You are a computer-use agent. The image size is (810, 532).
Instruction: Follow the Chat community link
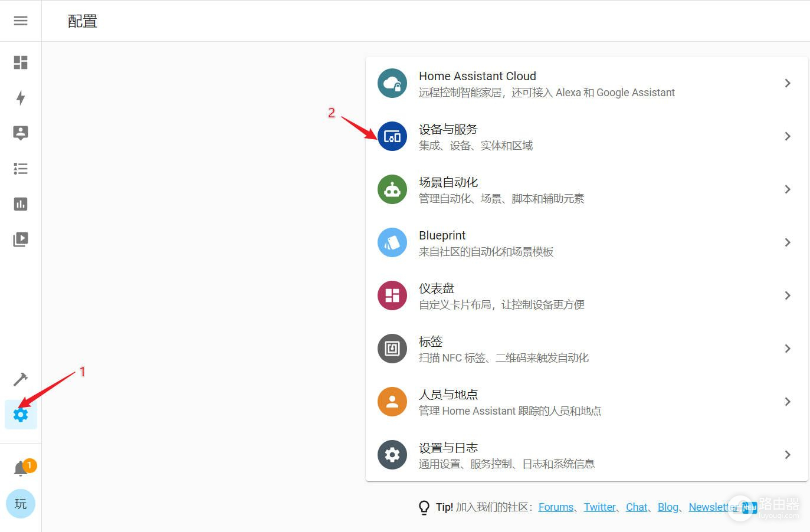coord(637,507)
